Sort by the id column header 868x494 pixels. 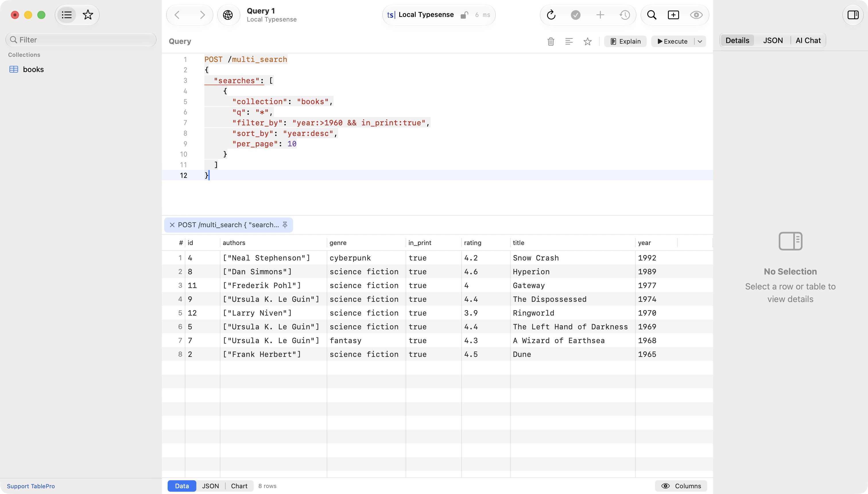pyautogui.click(x=202, y=243)
